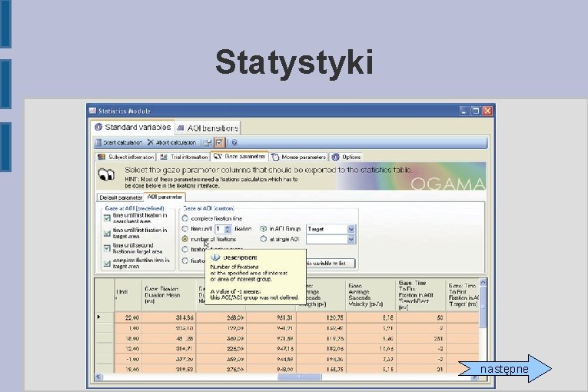Click the variable to list button
588x392 pixels.
coord(331,264)
